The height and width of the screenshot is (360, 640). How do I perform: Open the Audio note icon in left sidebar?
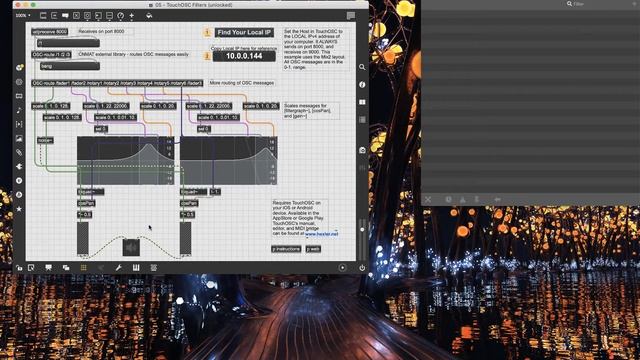19,110
